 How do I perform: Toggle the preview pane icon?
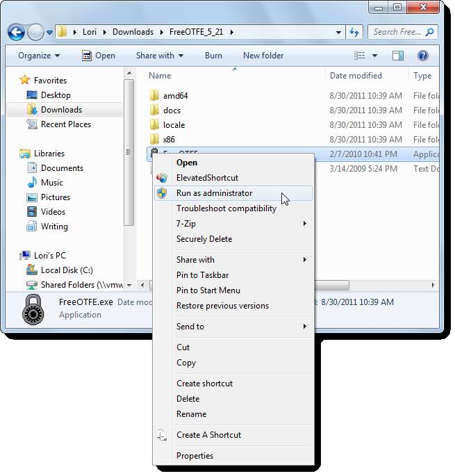click(397, 56)
